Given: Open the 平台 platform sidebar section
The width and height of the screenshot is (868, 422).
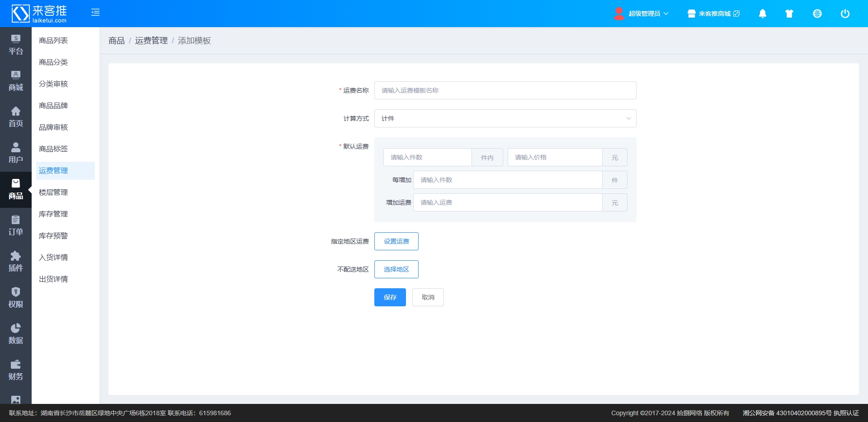Looking at the screenshot, I should pyautogui.click(x=16, y=45).
